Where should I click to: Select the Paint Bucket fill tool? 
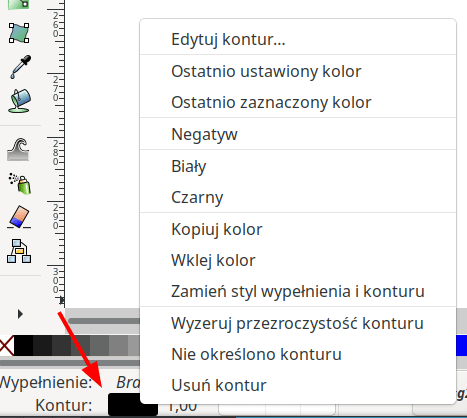point(20,101)
